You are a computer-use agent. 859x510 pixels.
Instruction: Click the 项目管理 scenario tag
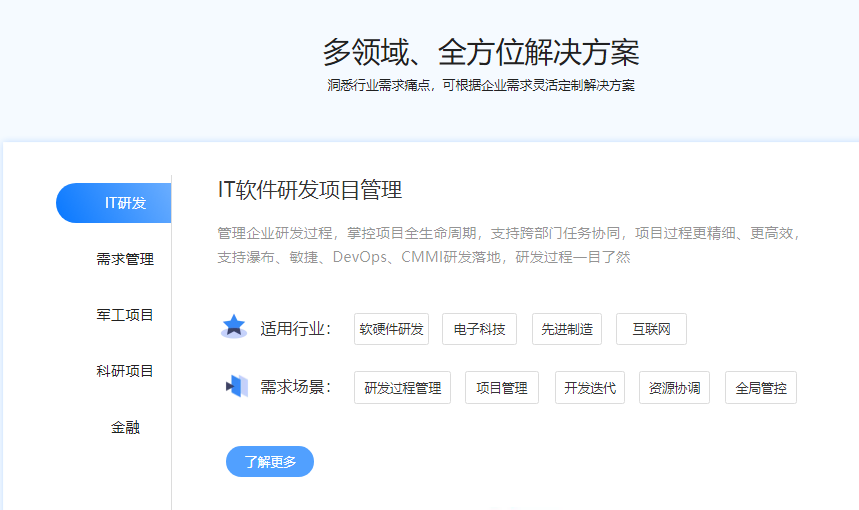coord(502,387)
